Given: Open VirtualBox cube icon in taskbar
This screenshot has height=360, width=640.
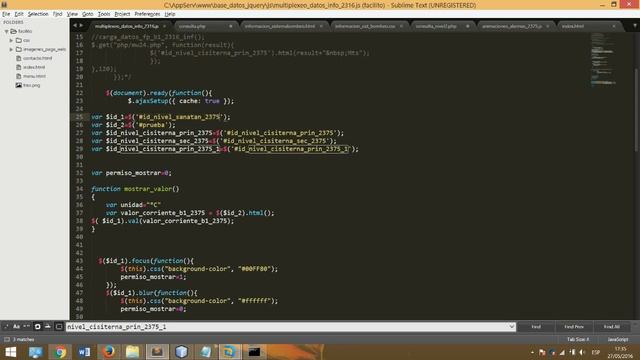Looking at the screenshot, I should pyautogui.click(x=181, y=352).
